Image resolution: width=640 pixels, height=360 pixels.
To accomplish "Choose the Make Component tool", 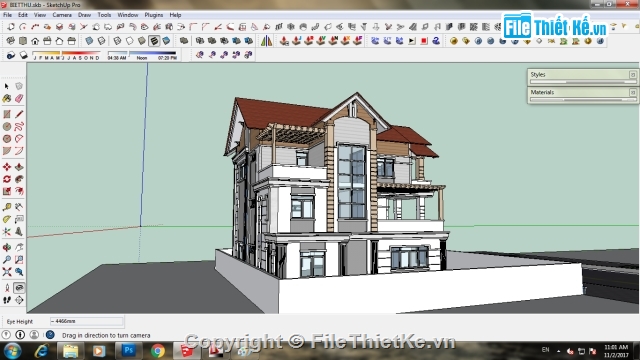I will pyautogui.click(x=19, y=86).
